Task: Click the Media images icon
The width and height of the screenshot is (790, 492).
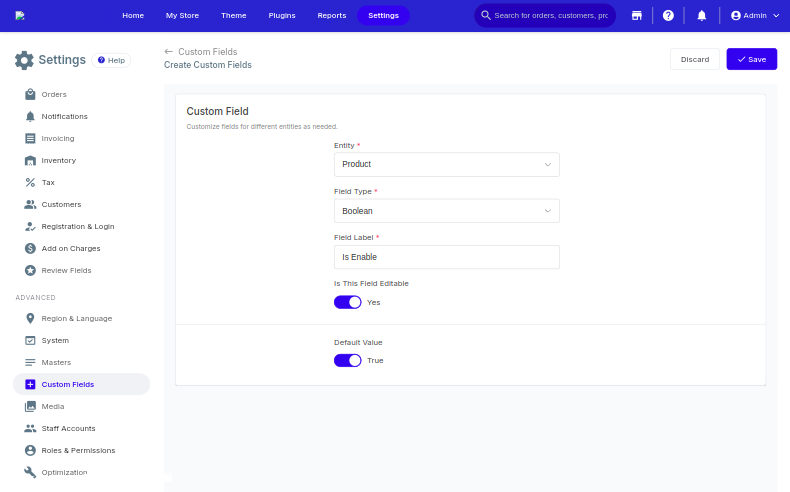Action: tap(30, 406)
